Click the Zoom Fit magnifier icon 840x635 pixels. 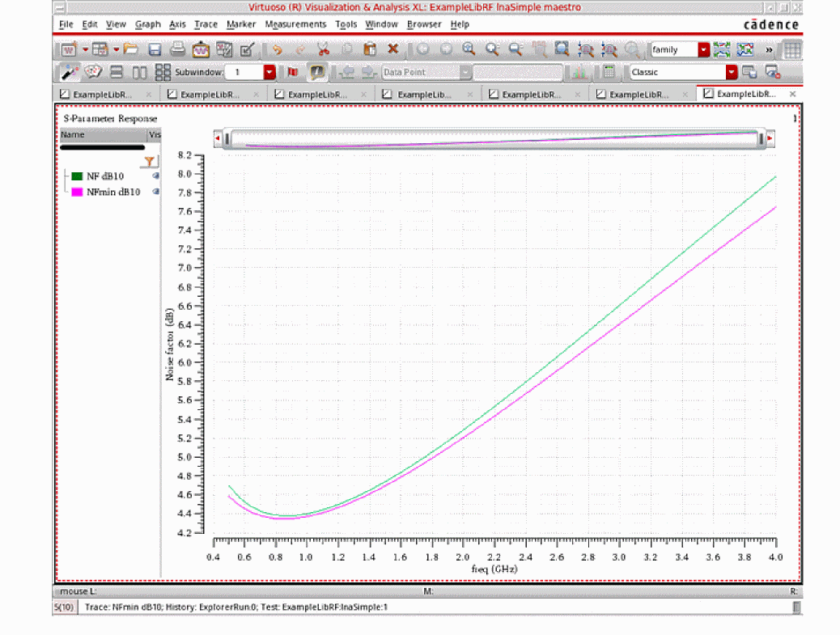point(562,49)
